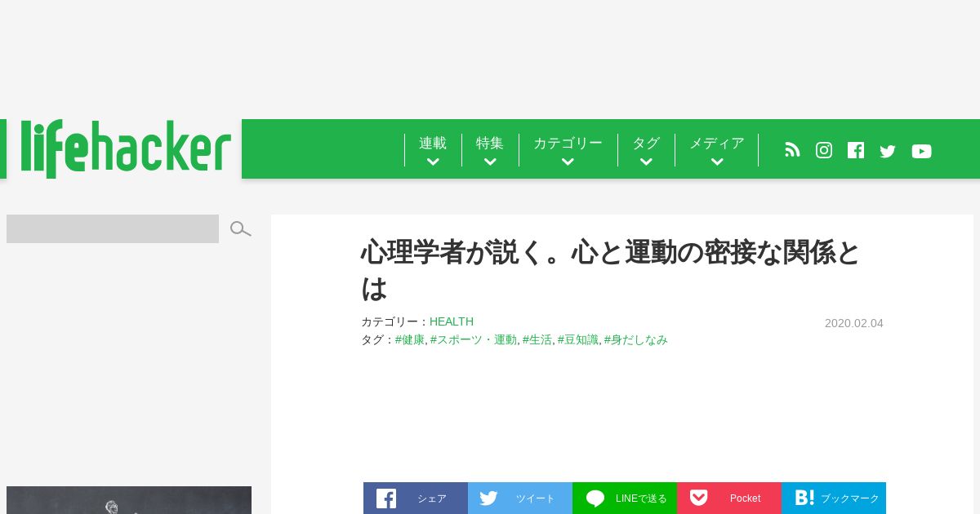
Task: Open the RSS feed icon
Action: pyautogui.click(x=792, y=150)
